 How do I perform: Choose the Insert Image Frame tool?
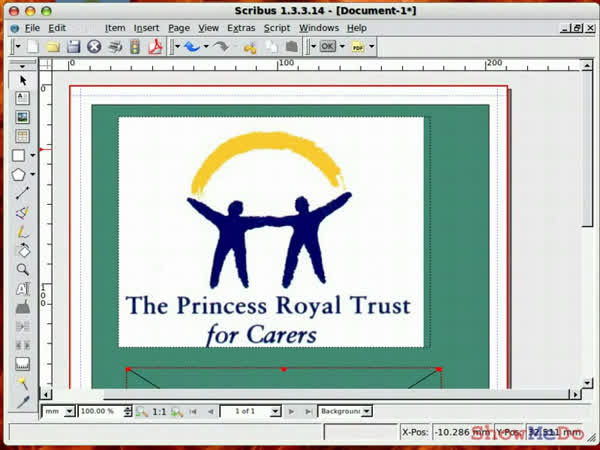pos(22,117)
